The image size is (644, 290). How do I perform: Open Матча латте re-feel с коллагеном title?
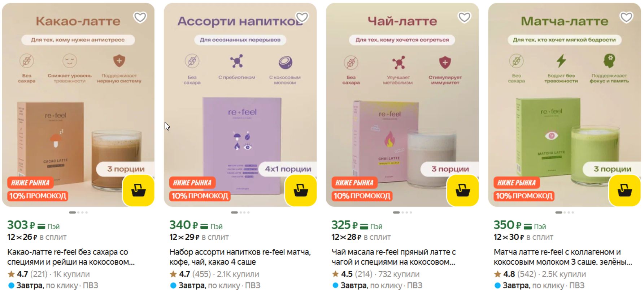pyautogui.click(x=563, y=257)
